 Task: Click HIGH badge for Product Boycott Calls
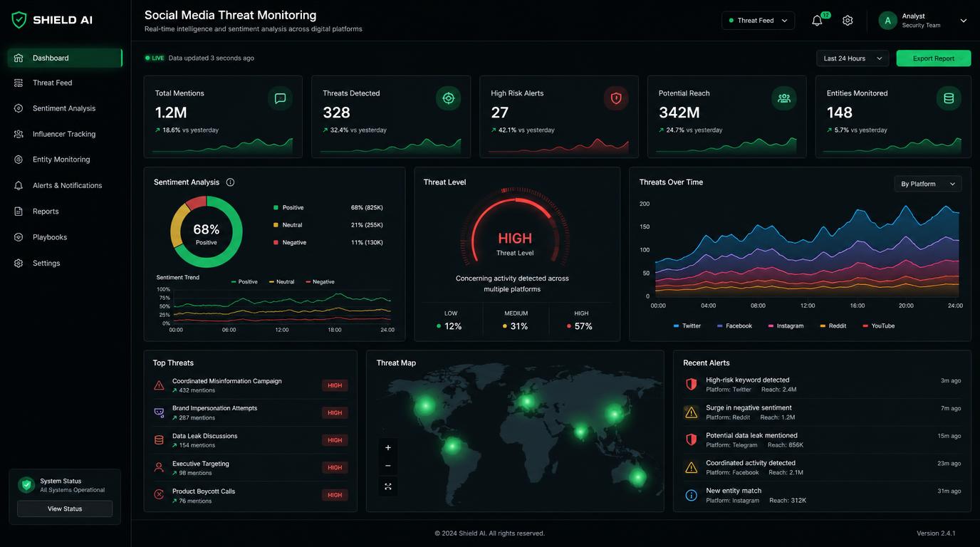click(335, 495)
